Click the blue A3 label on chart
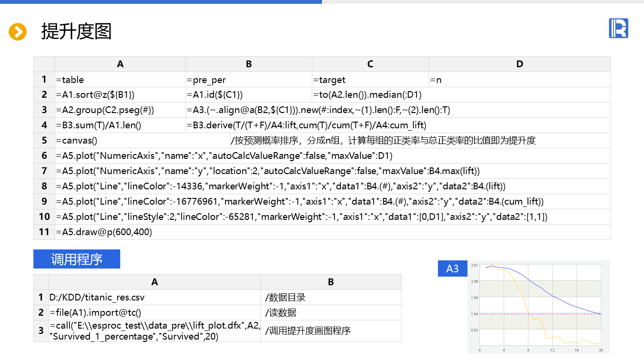This screenshot has width=644, height=362. point(452,269)
